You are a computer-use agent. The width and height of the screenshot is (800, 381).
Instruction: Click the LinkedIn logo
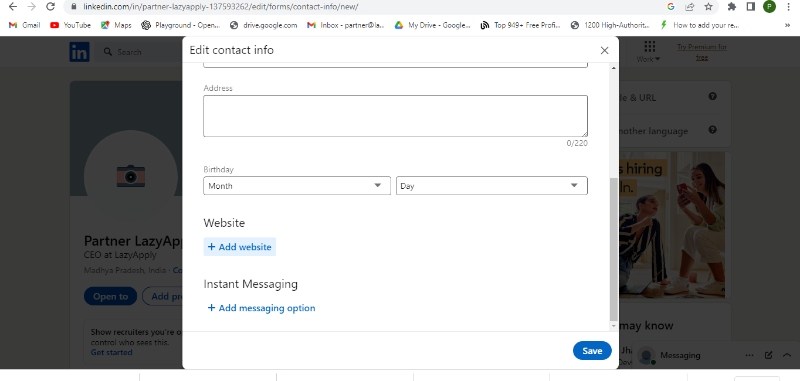(x=79, y=52)
